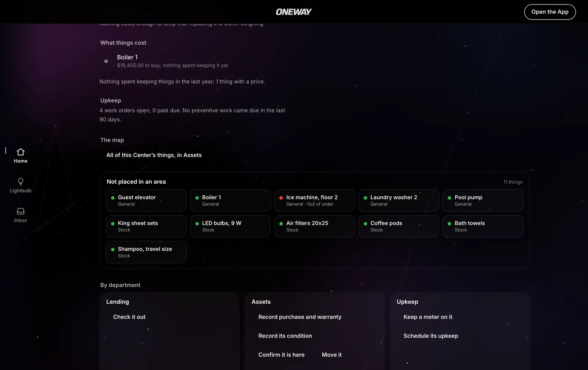Screen dimensions: 588x370
Task: Click the Open the App button
Action: (x=550, y=12)
